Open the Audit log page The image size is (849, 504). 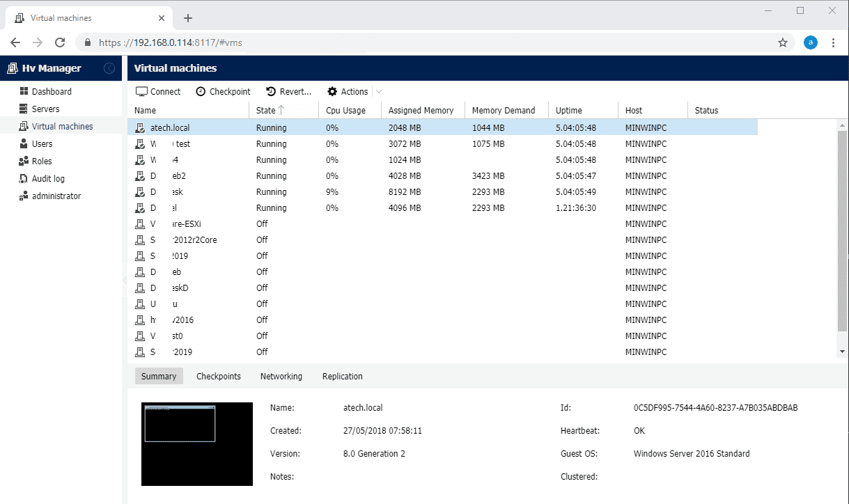pyautogui.click(x=42, y=178)
